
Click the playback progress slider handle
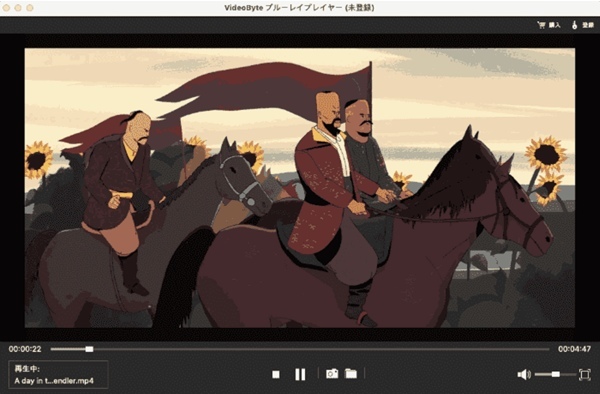click(89, 349)
